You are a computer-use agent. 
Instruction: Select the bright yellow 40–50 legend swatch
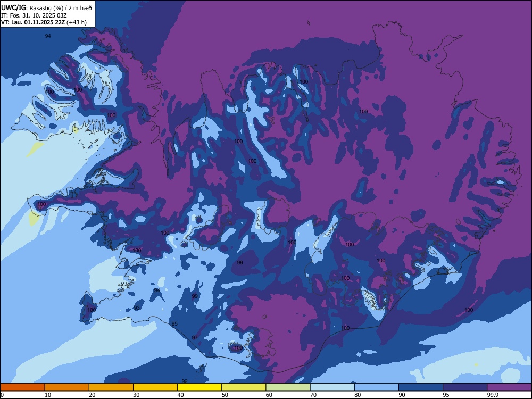[199, 387]
